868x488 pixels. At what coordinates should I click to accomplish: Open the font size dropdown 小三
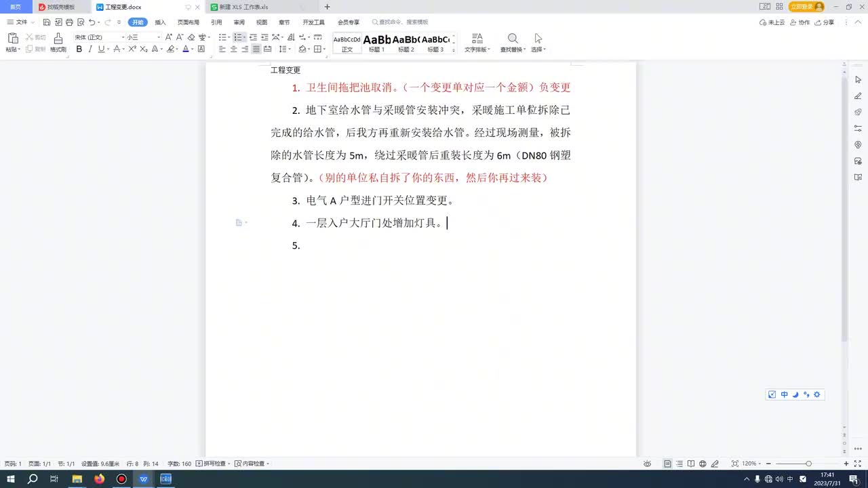coord(159,37)
